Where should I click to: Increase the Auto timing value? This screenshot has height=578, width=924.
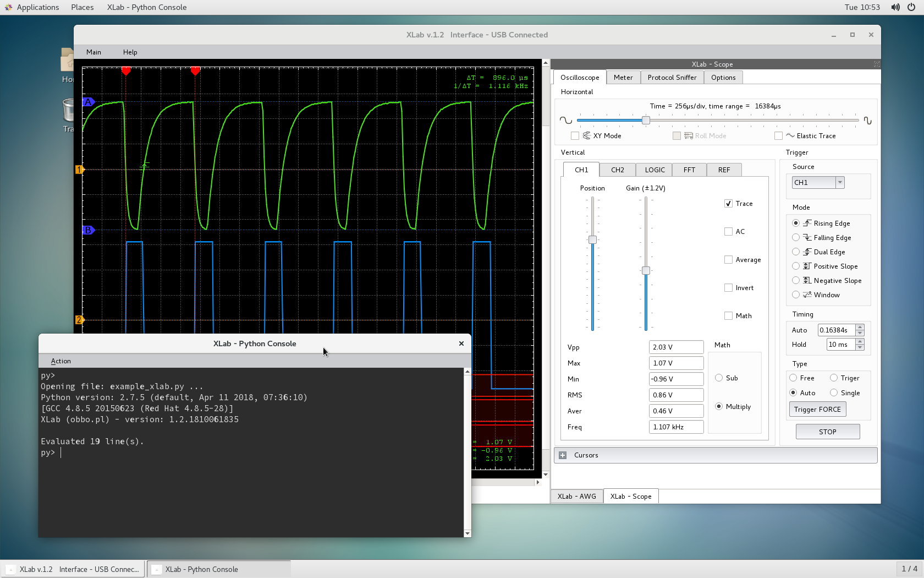click(860, 327)
